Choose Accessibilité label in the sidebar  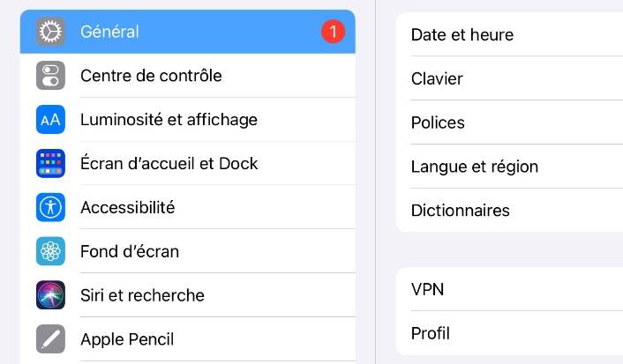[128, 207]
